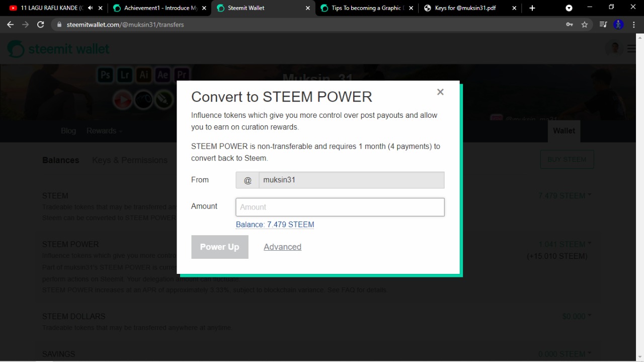The height and width of the screenshot is (362, 644).
Task: Open the tab search dropdown arrow
Action: tap(569, 8)
